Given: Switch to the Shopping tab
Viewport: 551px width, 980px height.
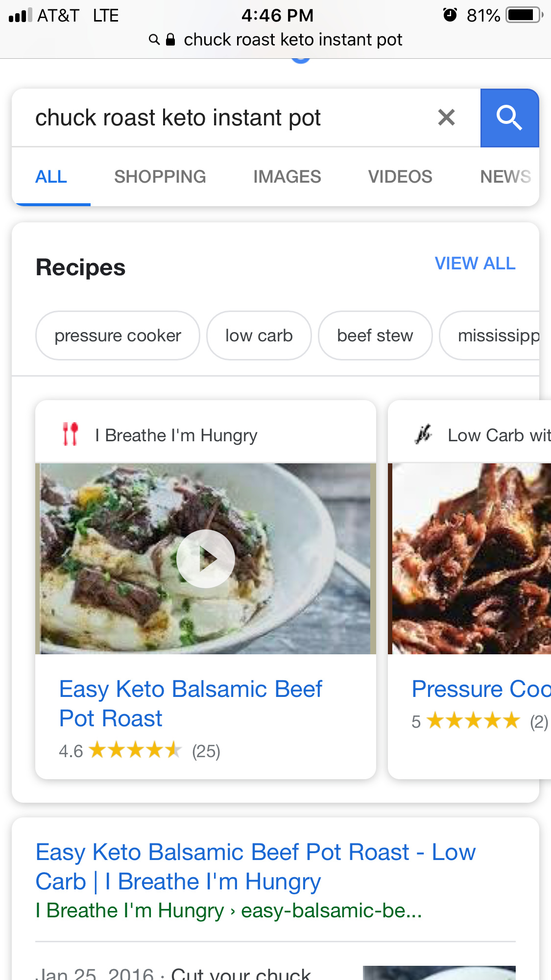Looking at the screenshot, I should coord(160,177).
